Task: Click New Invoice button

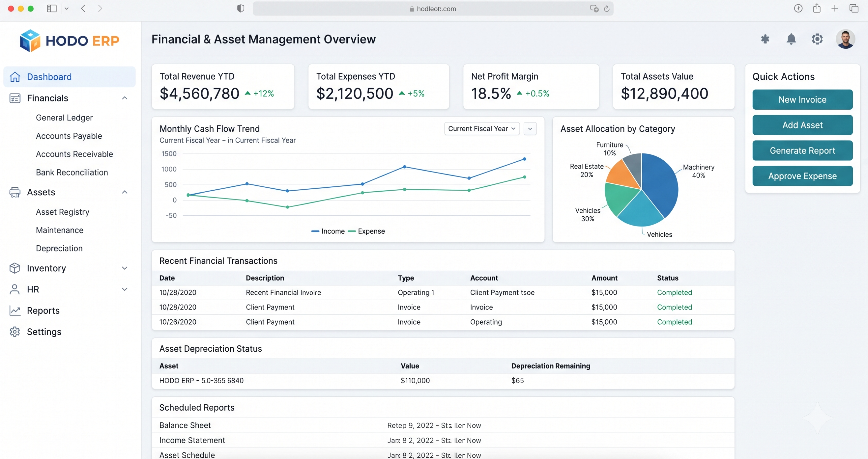Action: pyautogui.click(x=802, y=100)
